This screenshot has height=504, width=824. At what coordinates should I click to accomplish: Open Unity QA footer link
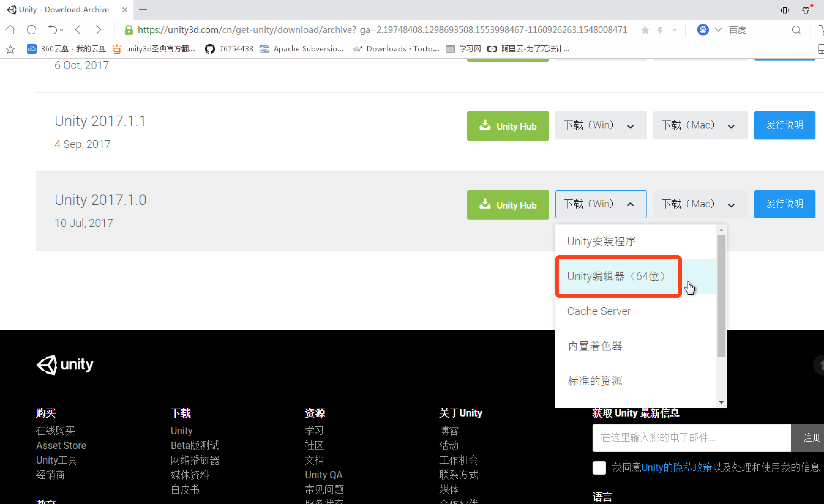tap(324, 475)
